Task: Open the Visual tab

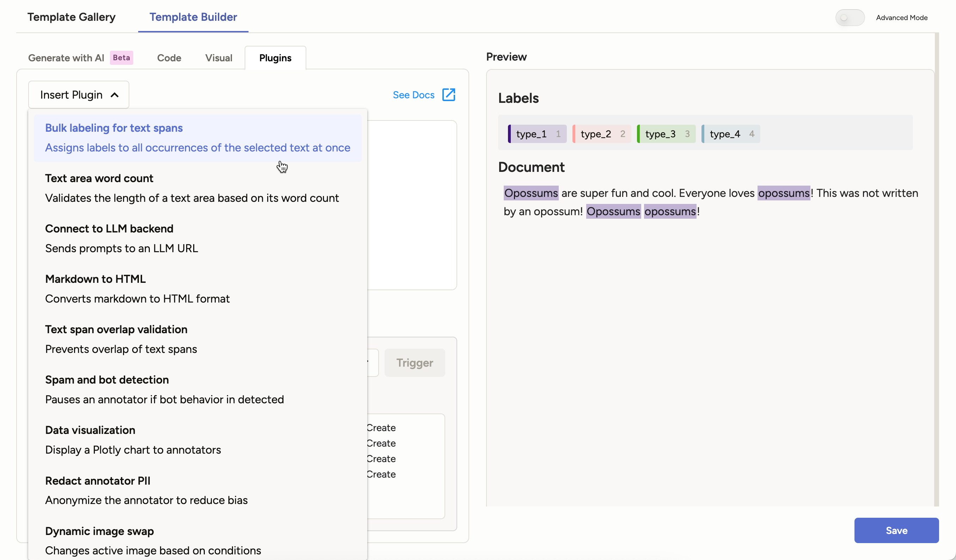Action: 218,58
